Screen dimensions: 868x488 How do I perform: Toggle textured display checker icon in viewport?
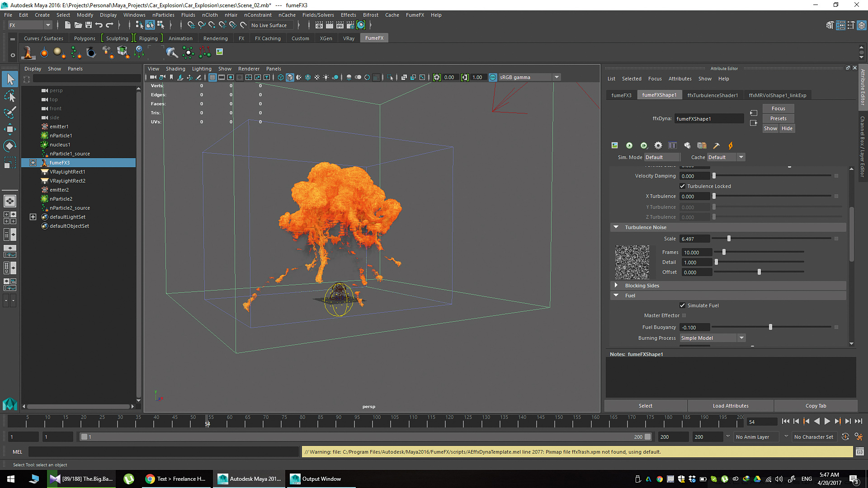coord(317,77)
